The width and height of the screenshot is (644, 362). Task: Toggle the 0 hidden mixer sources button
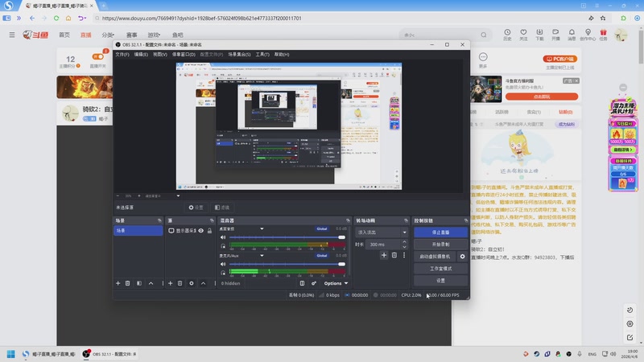click(230, 283)
